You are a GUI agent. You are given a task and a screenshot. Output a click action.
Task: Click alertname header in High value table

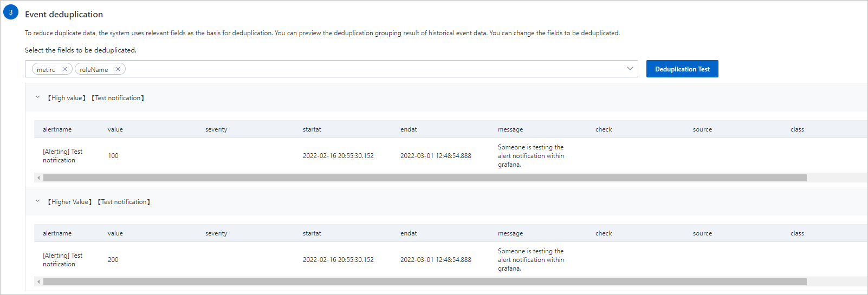[x=57, y=129]
